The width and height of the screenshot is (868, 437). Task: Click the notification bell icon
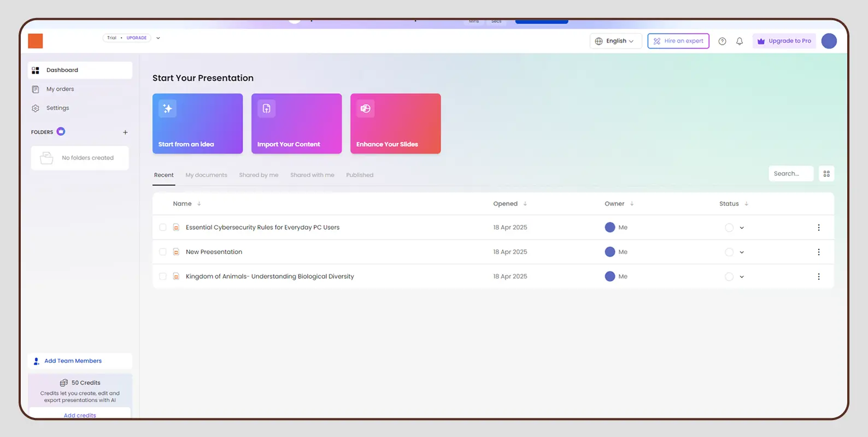point(740,42)
